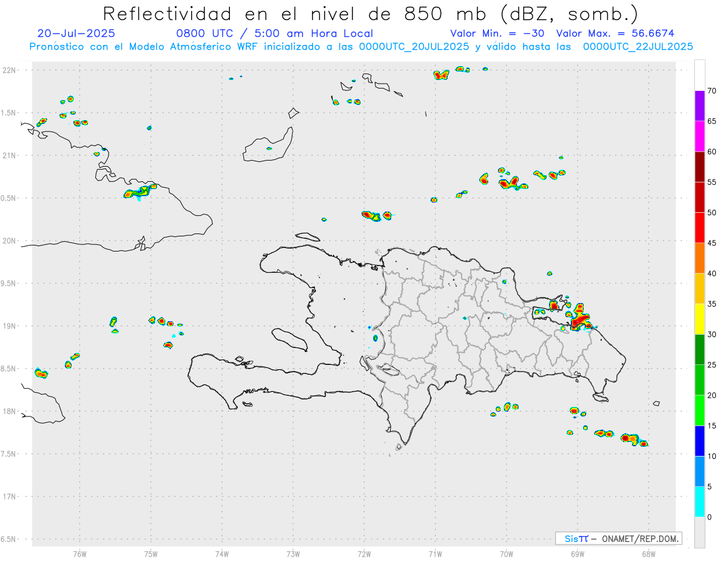Select the colorbar tick label '65'
This screenshot has width=728, height=562.
(712, 121)
